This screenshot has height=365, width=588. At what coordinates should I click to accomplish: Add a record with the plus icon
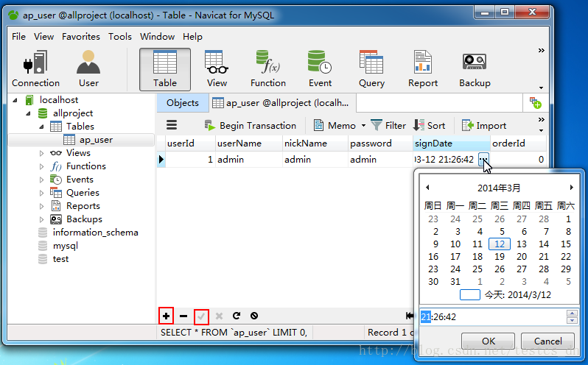point(166,316)
